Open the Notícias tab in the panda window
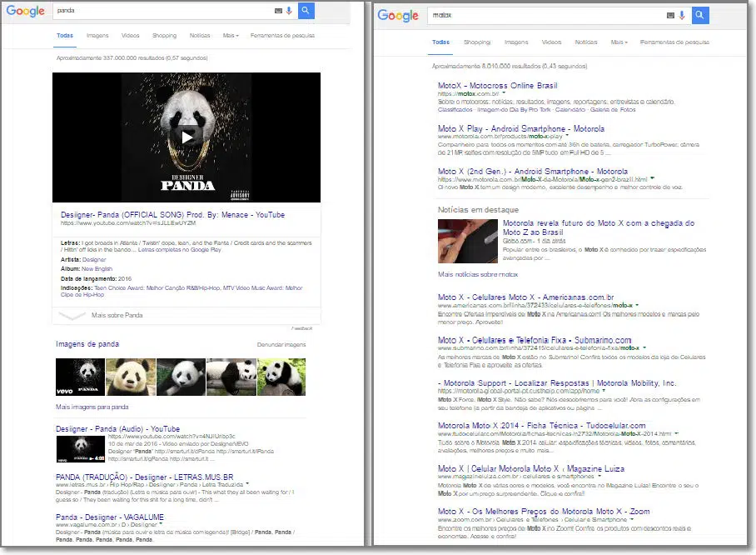The image size is (756, 555). (x=200, y=35)
